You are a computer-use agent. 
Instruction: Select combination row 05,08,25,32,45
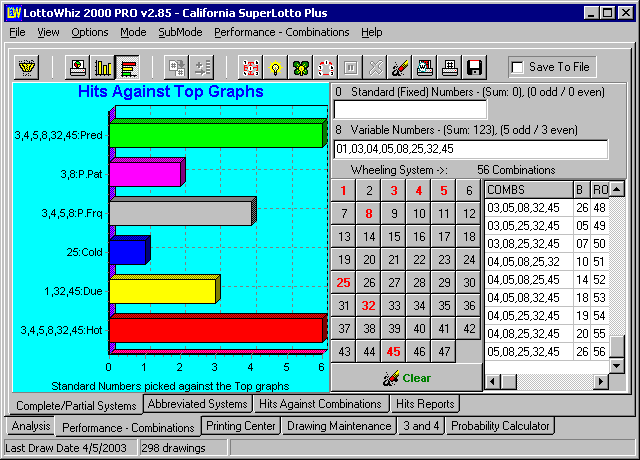547,351
